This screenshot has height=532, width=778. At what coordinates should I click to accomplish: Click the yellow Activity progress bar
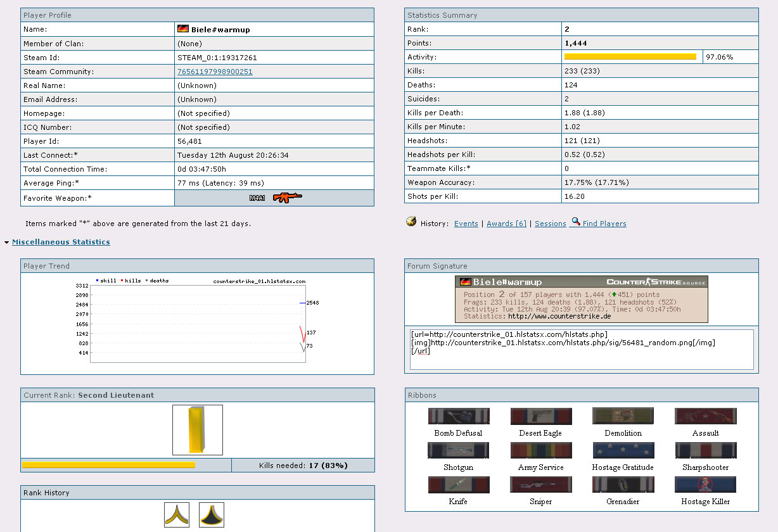pyautogui.click(x=630, y=57)
